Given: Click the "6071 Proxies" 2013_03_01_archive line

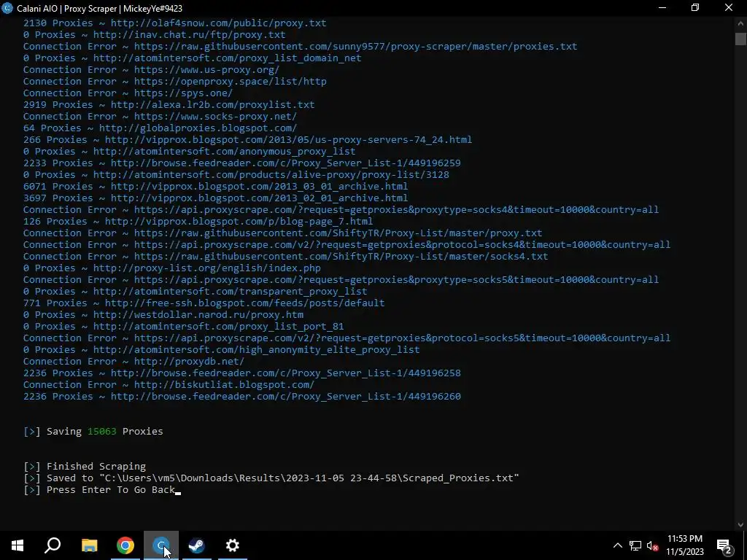Looking at the screenshot, I should coord(216,186).
